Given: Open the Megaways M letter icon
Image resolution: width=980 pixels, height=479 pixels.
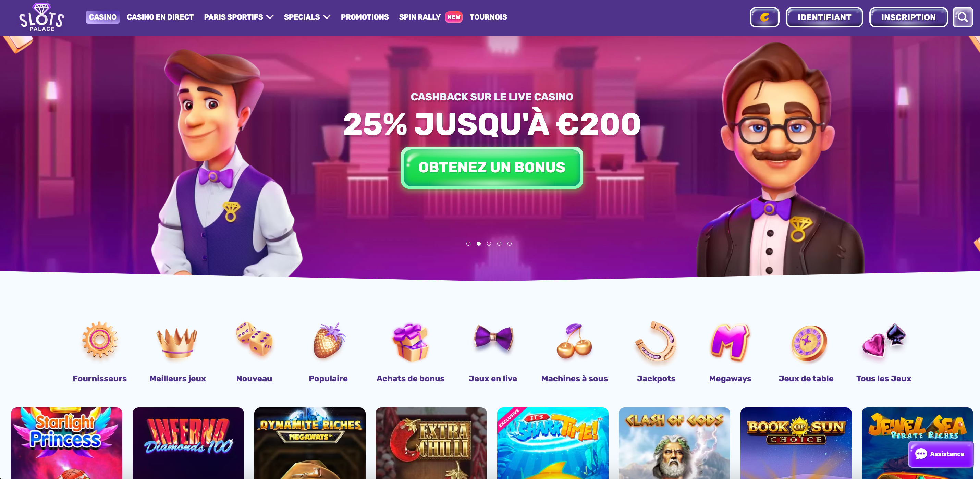Looking at the screenshot, I should point(730,342).
